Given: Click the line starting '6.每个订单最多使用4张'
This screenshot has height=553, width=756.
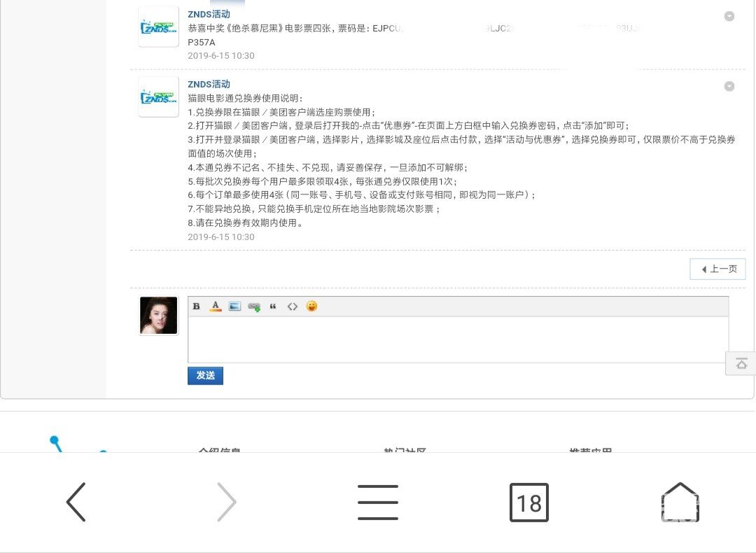Looking at the screenshot, I should pyautogui.click(x=362, y=195).
